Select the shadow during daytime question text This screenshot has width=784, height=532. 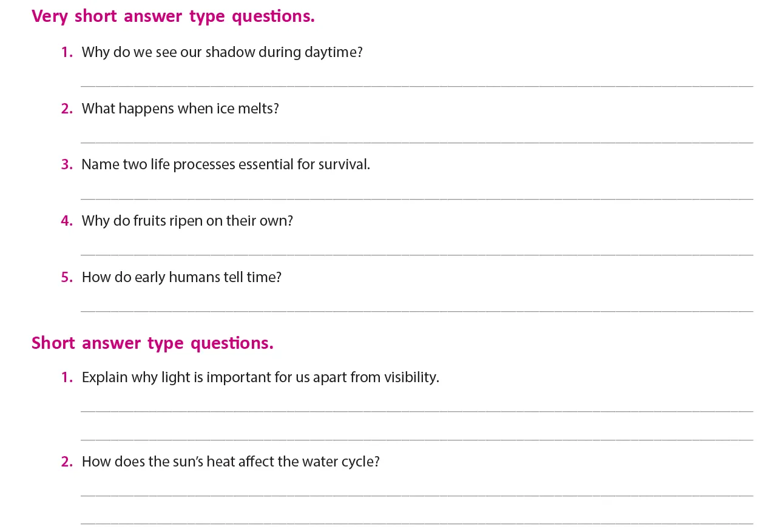coord(221,52)
